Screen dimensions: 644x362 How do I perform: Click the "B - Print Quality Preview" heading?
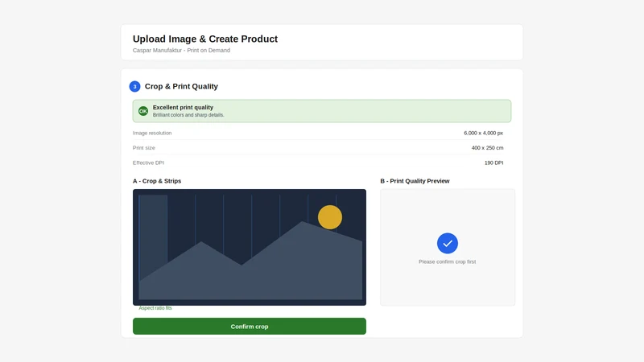coord(415,181)
